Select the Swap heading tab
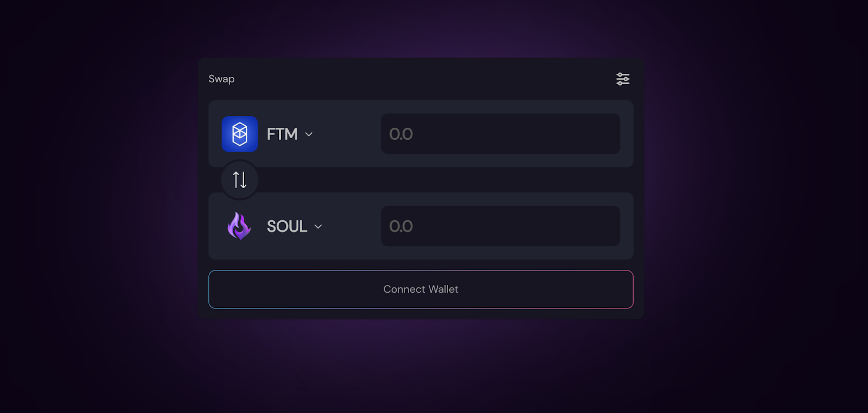The image size is (868, 413). (x=221, y=79)
